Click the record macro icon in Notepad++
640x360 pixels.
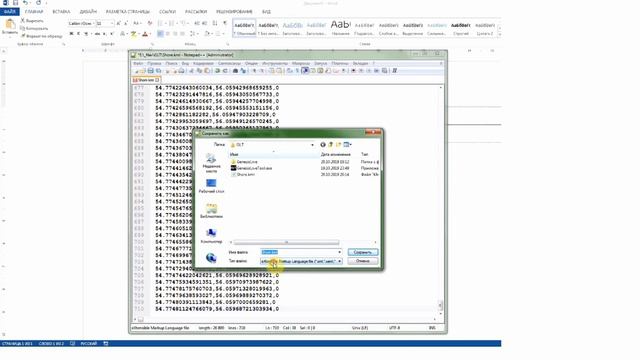click(x=353, y=71)
